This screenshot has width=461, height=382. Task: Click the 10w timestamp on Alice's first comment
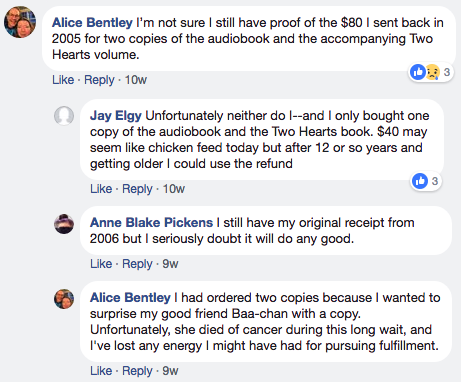(x=136, y=80)
